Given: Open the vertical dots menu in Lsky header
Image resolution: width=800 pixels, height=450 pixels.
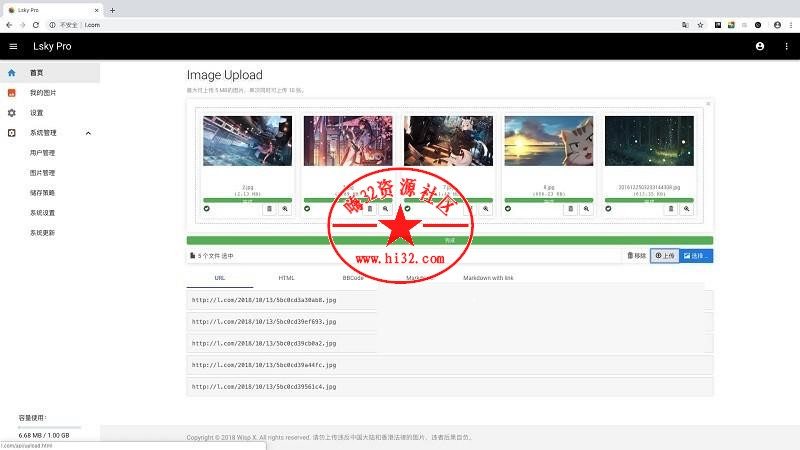Looking at the screenshot, I should point(786,46).
